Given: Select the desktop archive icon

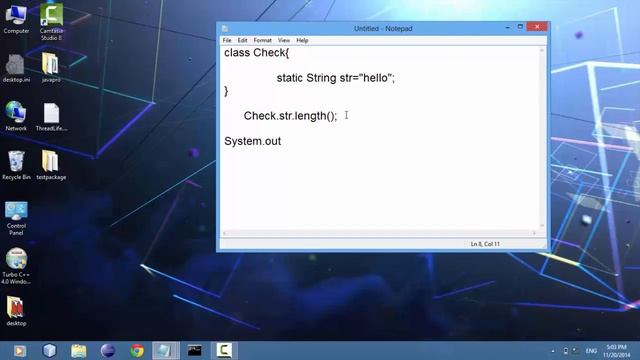Looking at the screenshot, I should (16, 311).
